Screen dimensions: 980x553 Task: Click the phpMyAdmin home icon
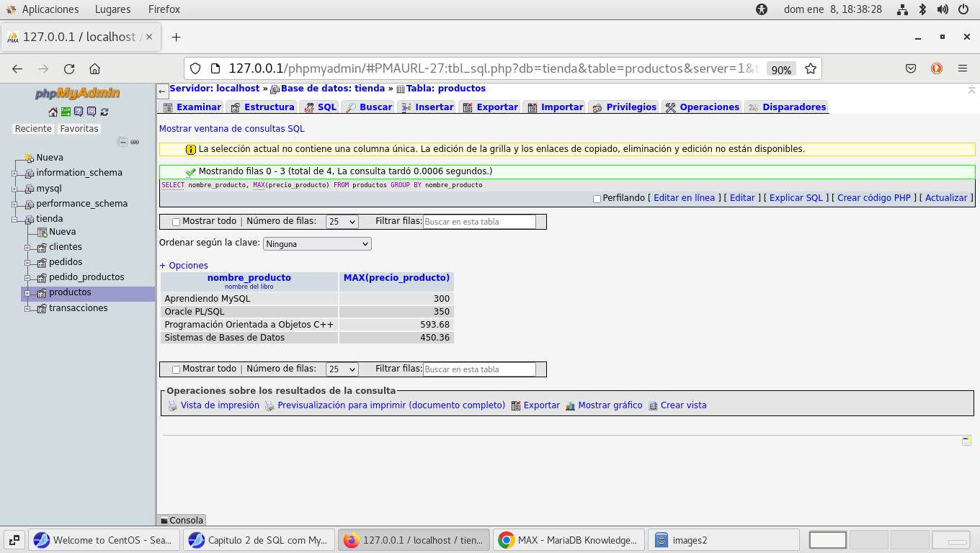click(53, 112)
